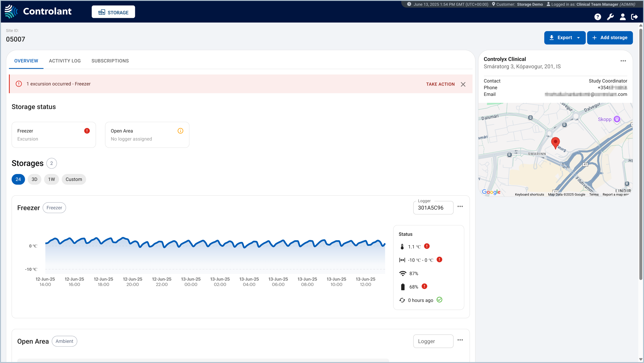Click the Export download icon
644x363 pixels.
click(x=552, y=38)
